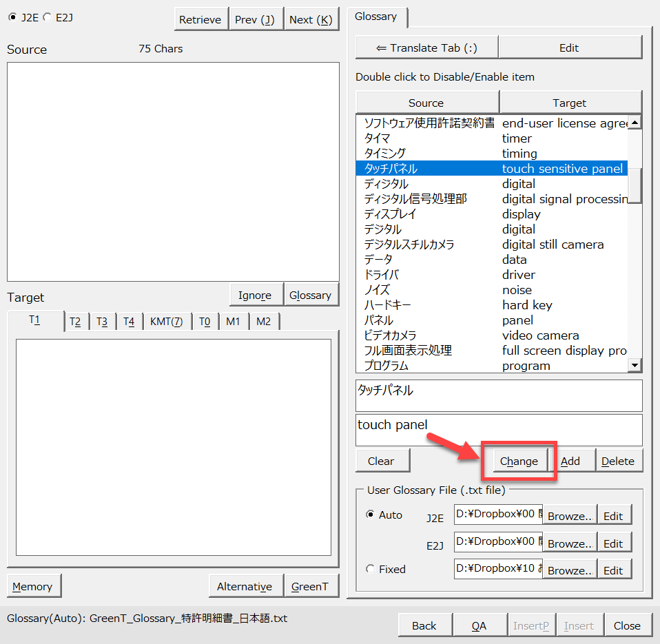660x644 pixels.
Task: Enable the Fixed glossary file option
Action: tap(371, 569)
